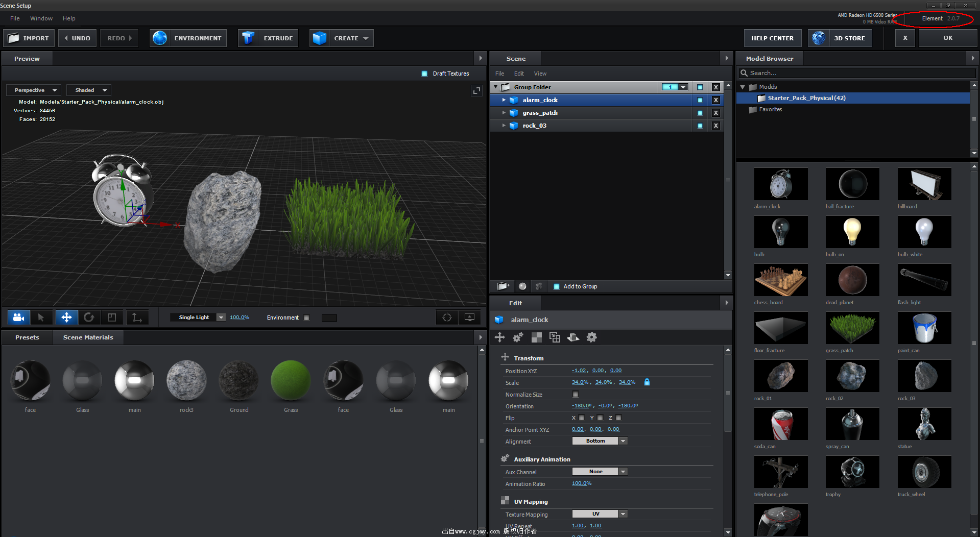The height and width of the screenshot is (537, 980).
Task: Click the Extrude tool button
Action: point(268,38)
